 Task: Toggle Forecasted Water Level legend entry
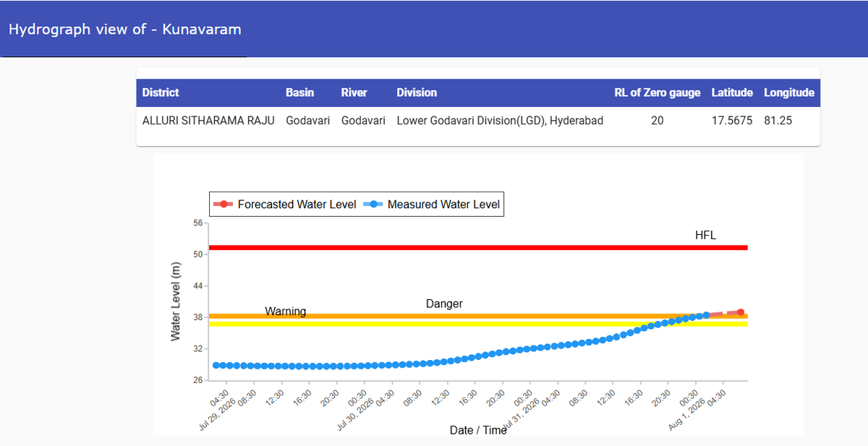coord(284,205)
